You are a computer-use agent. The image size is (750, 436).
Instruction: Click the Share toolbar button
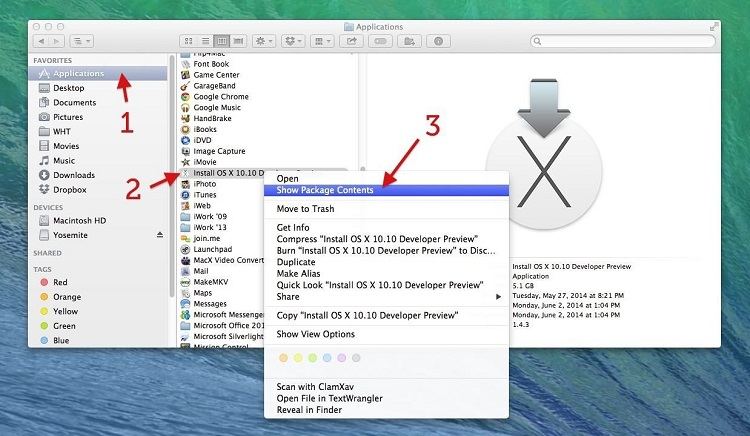click(x=352, y=41)
